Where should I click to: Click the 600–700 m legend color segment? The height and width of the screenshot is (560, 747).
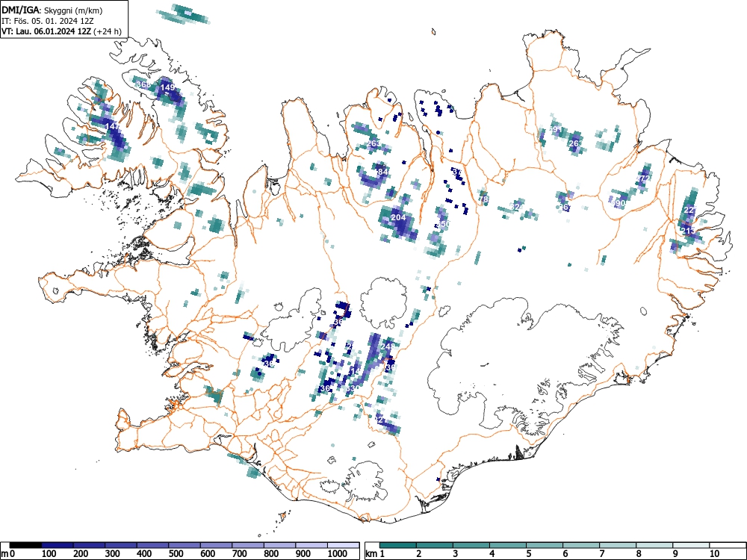click(x=217, y=545)
